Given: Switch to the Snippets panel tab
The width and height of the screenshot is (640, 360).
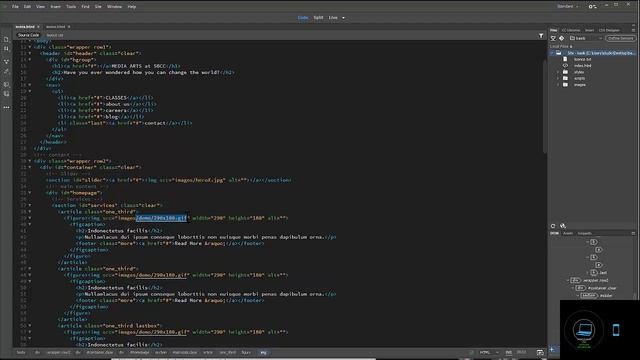Looking at the screenshot, I should (584, 233).
